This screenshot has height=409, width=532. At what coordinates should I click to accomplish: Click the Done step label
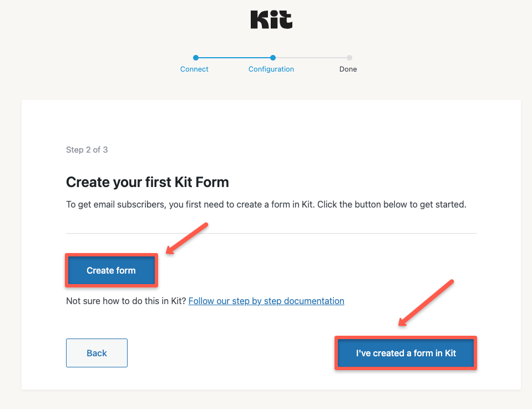[348, 69]
